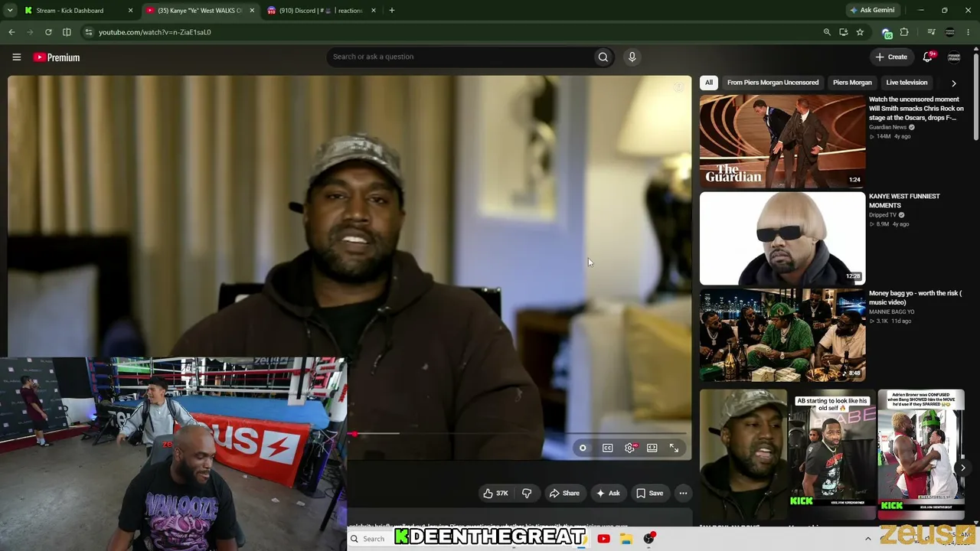
Task: Open the Kanye short with camo cap
Action: (x=743, y=455)
